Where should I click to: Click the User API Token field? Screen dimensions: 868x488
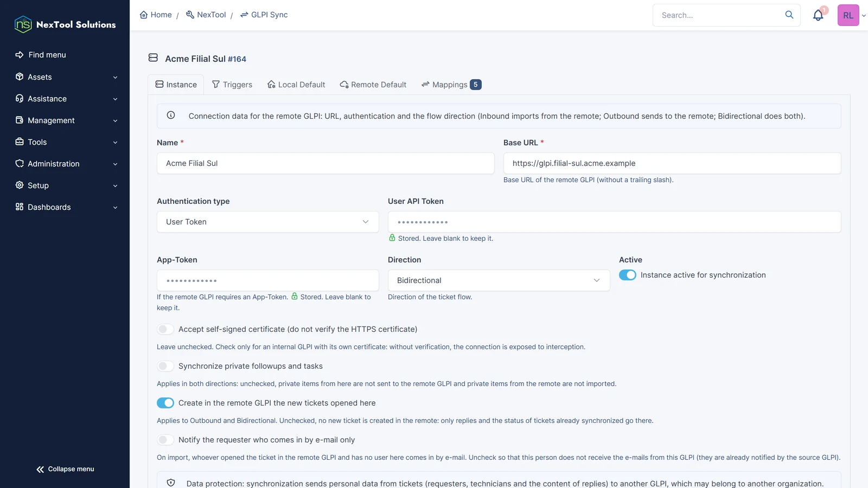615,222
